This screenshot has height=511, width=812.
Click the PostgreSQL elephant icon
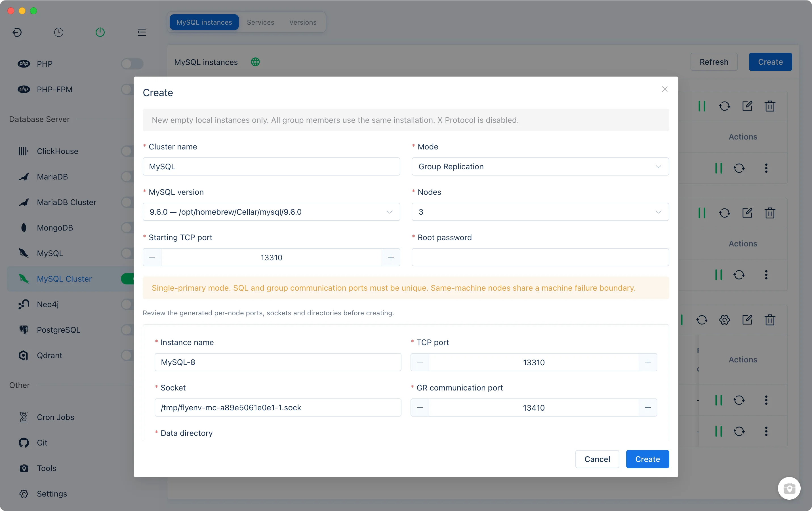point(24,330)
